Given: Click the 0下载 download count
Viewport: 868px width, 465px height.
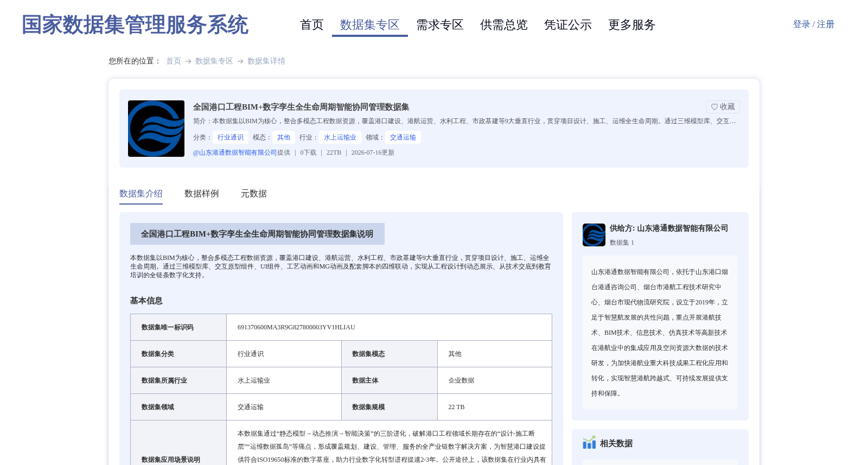Looking at the screenshot, I should tap(308, 152).
